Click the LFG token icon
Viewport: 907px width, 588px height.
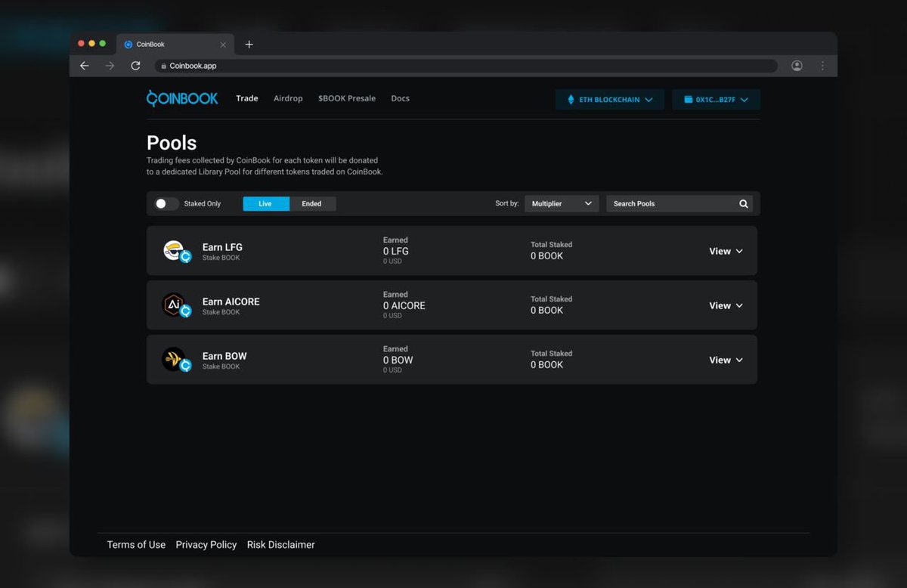174,249
